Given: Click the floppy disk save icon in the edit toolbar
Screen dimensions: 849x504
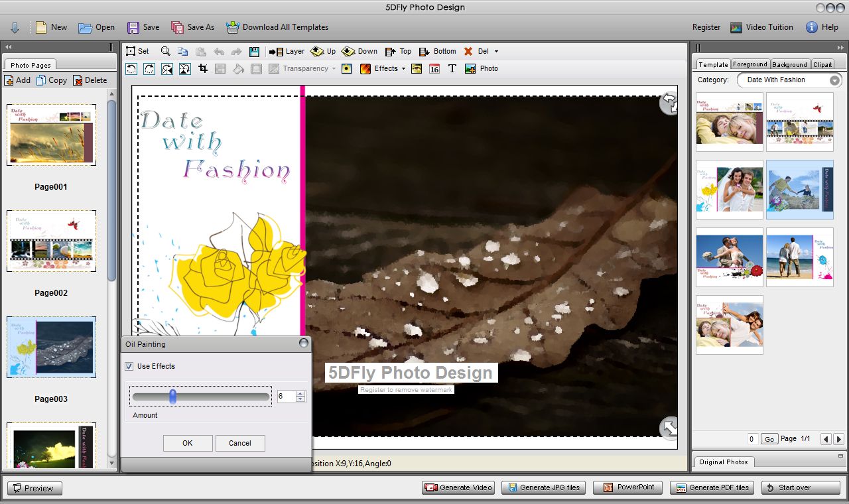Looking at the screenshot, I should [x=254, y=51].
